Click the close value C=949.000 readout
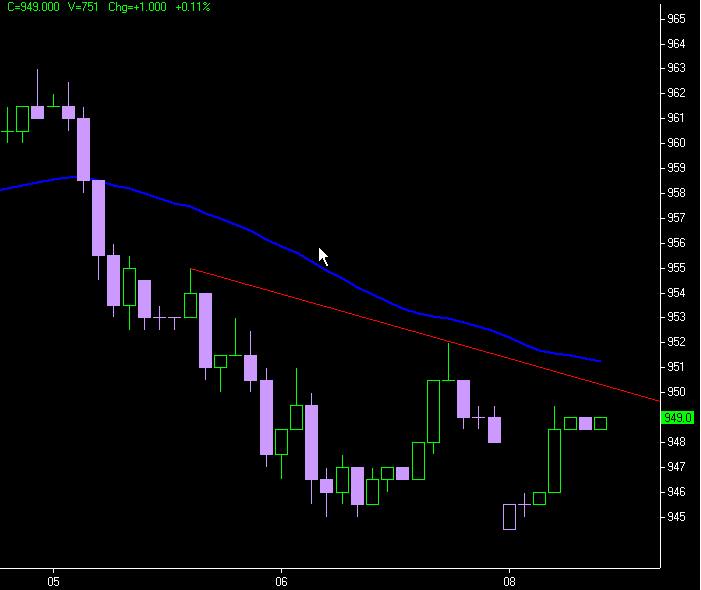701x590 pixels. (34, 7)
